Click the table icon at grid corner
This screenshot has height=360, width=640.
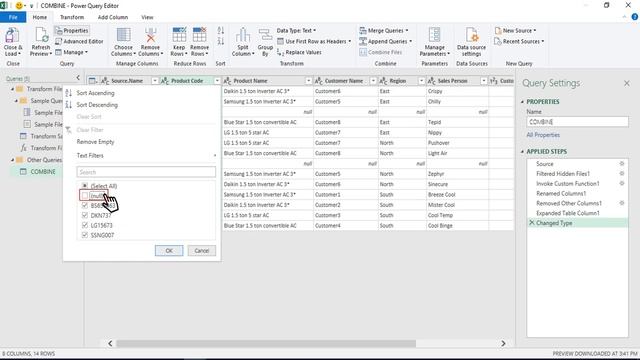pyautogui.click(x=92, y=81)
